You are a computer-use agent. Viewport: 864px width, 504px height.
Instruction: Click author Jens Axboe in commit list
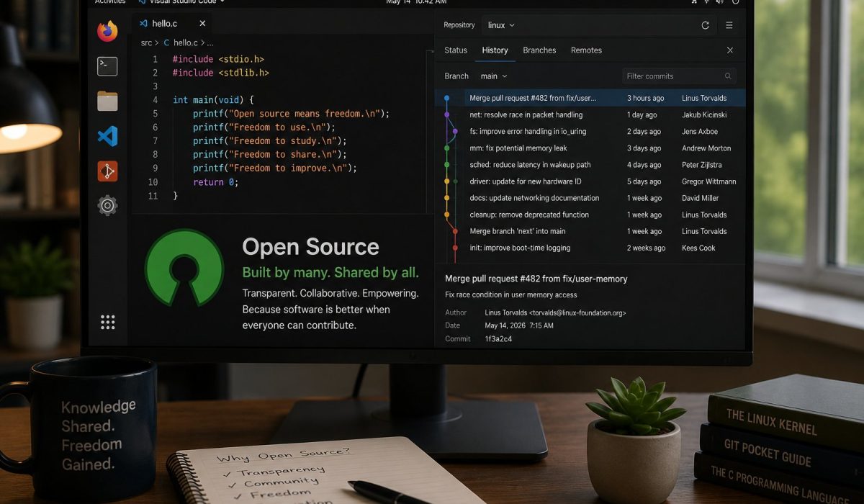point(700,132)
